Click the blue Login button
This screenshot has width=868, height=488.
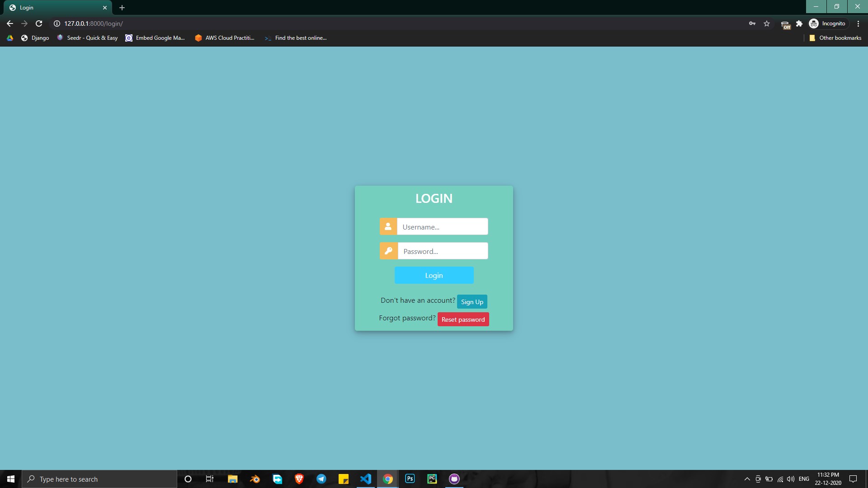[x=434, y=275]
